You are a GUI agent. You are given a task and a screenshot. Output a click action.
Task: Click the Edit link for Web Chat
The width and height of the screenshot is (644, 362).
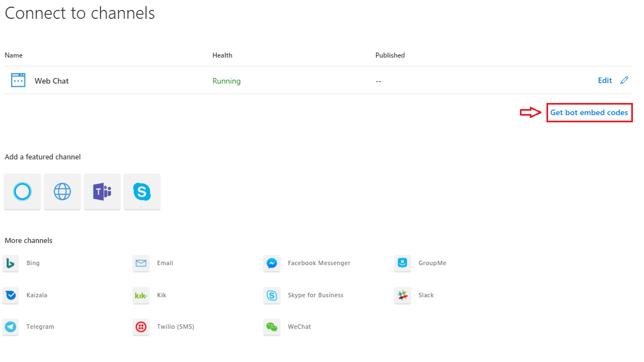[x=605, y=81]
